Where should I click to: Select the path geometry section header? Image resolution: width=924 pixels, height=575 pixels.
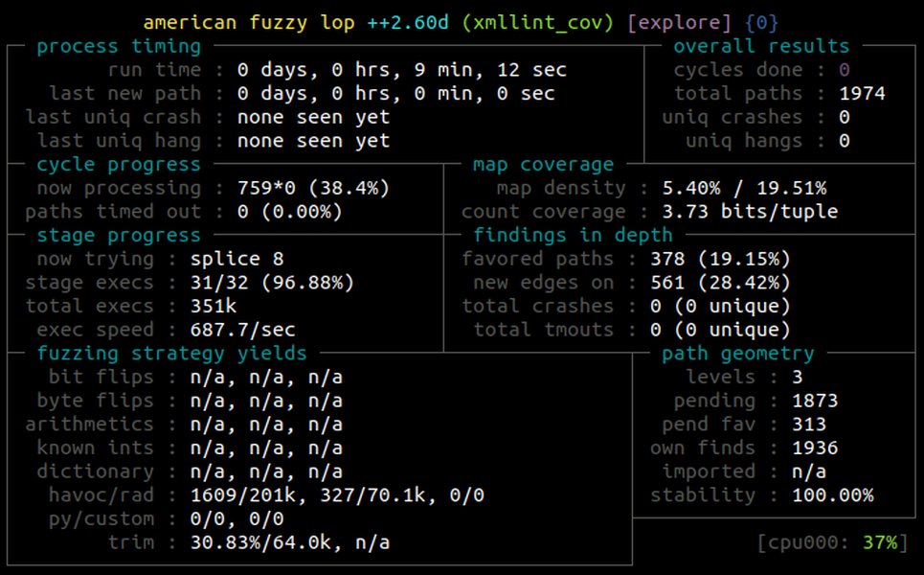click(738, 354)
